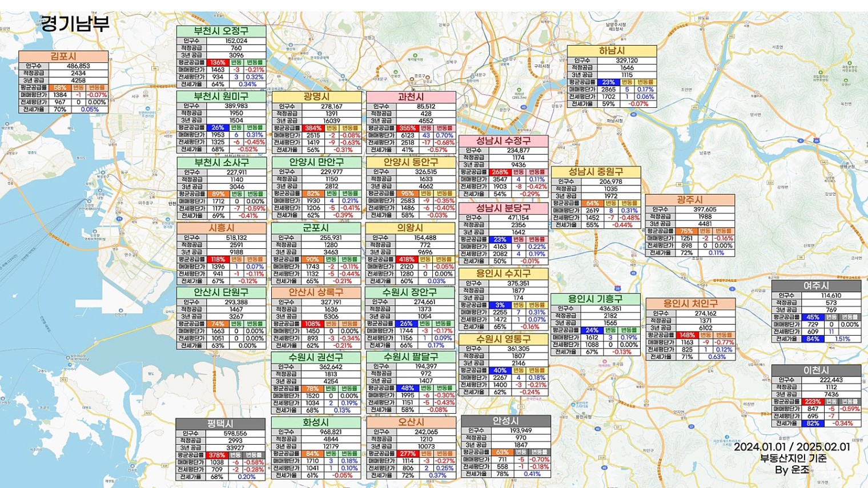Select the 성남시 분당구 header
Viewport: 868px width, 488px height.
coord(503,208)
